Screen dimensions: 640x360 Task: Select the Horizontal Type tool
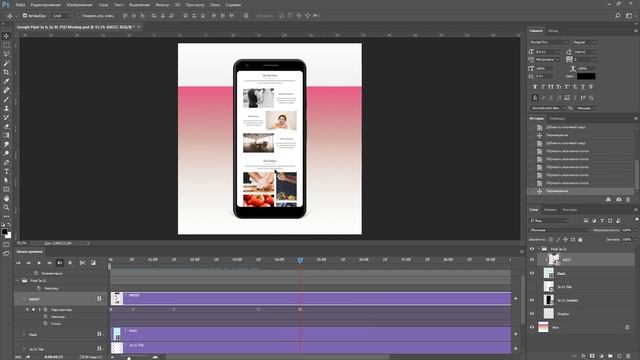click(6, 171)
